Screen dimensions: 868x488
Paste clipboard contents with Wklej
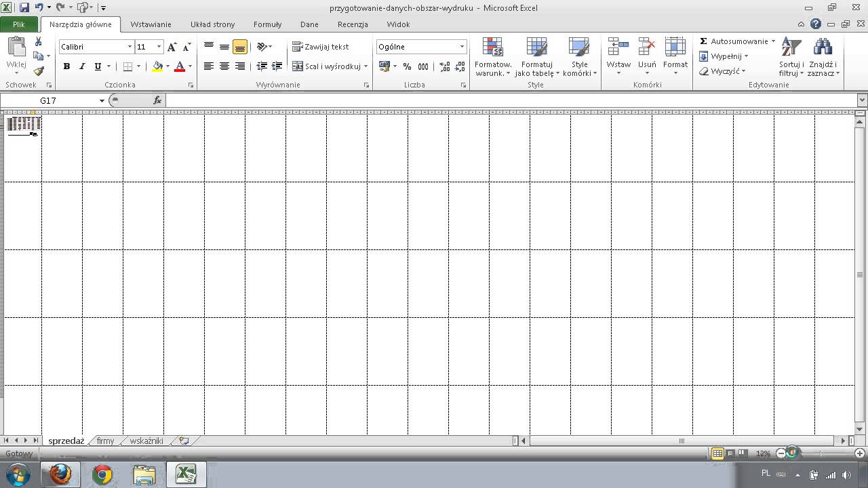tap(16, 54)
